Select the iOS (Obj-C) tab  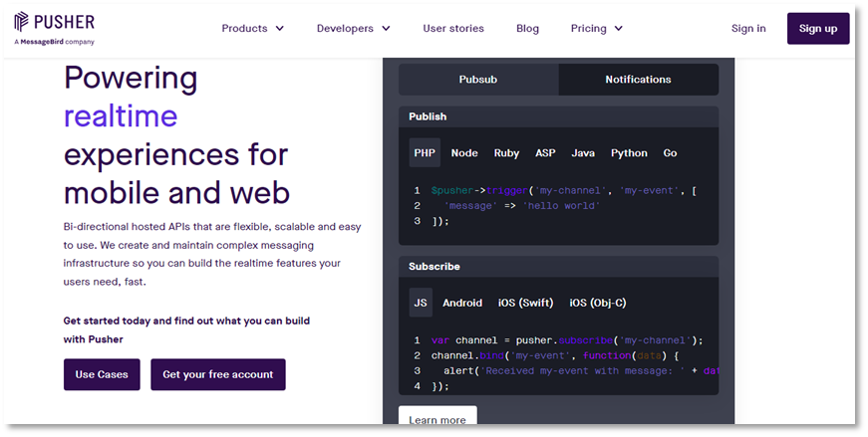[x=598, y=303]
